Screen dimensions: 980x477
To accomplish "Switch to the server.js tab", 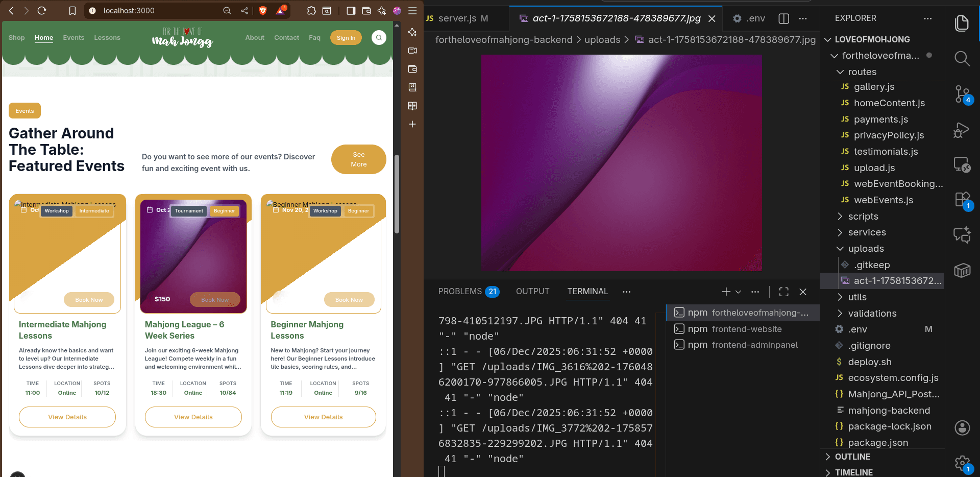I will 457,18.
